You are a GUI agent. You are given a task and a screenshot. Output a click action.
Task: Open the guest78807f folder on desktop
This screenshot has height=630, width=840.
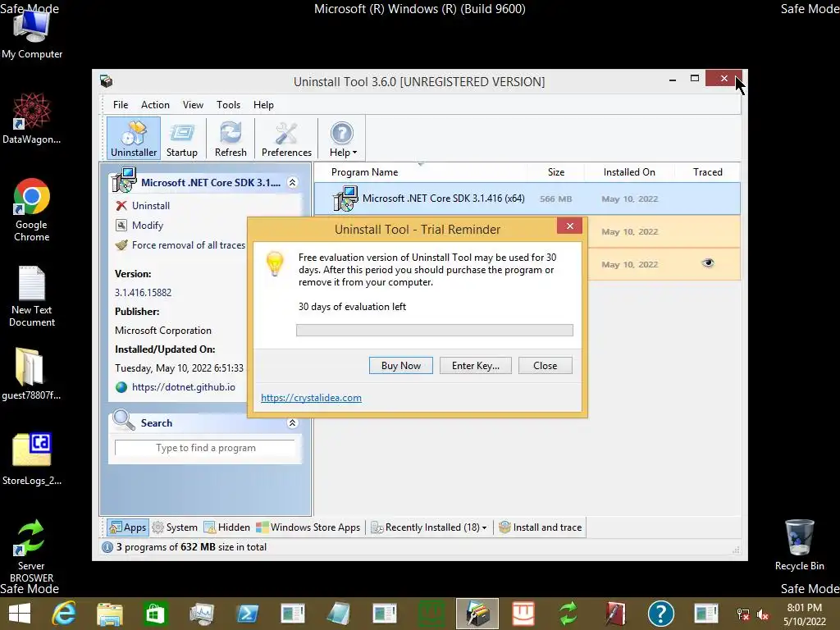coord(30,374)
